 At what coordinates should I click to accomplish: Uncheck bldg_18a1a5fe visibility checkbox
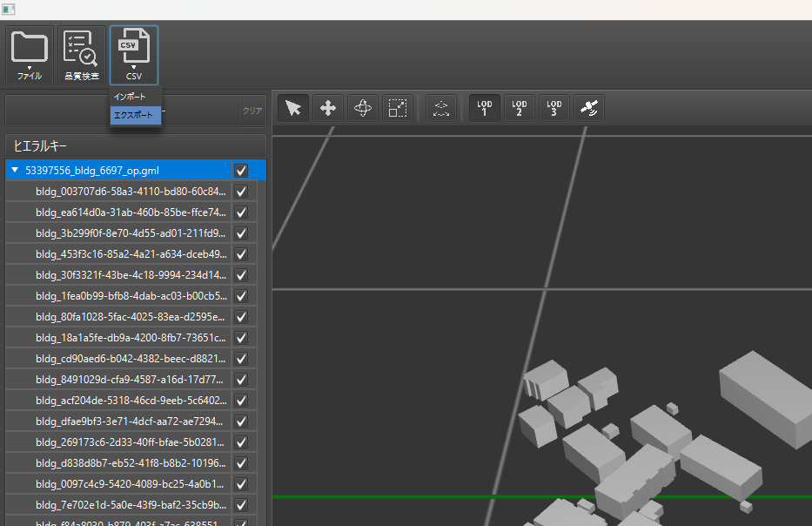(x=241, y=338)
